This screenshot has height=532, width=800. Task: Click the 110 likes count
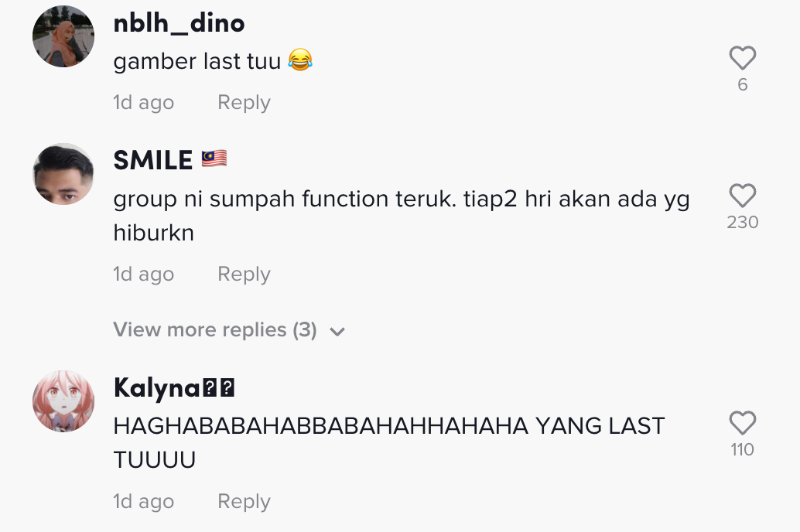coord(742,449)
